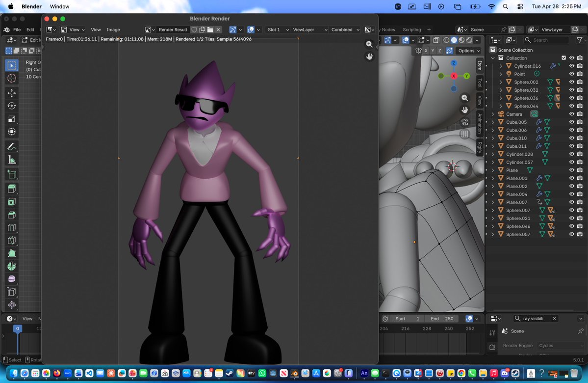Clear the ray visibili search filter
The width and height of the screenshot is (588, 383).
pyautogui.click(x=554, y=318)
